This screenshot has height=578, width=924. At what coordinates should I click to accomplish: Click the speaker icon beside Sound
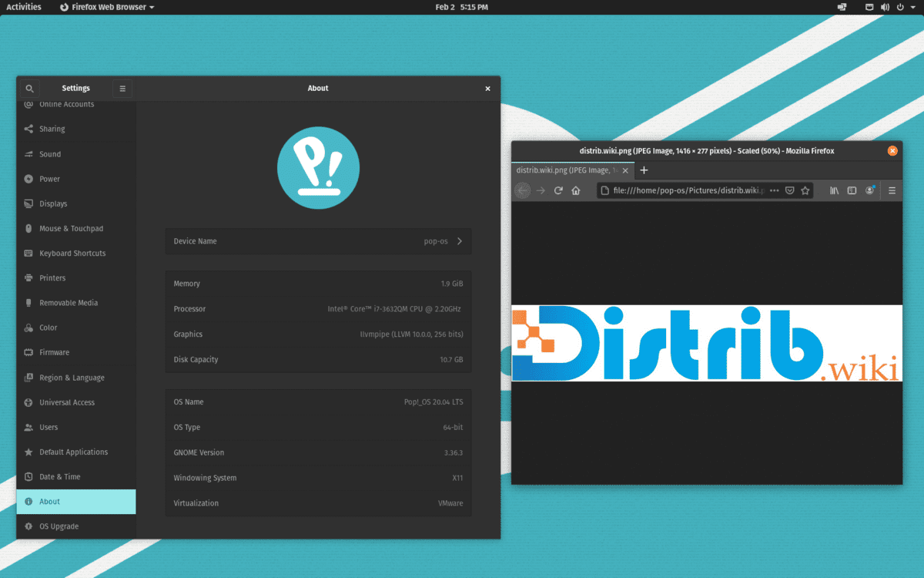pyautogui.click(x=28, y=154)
